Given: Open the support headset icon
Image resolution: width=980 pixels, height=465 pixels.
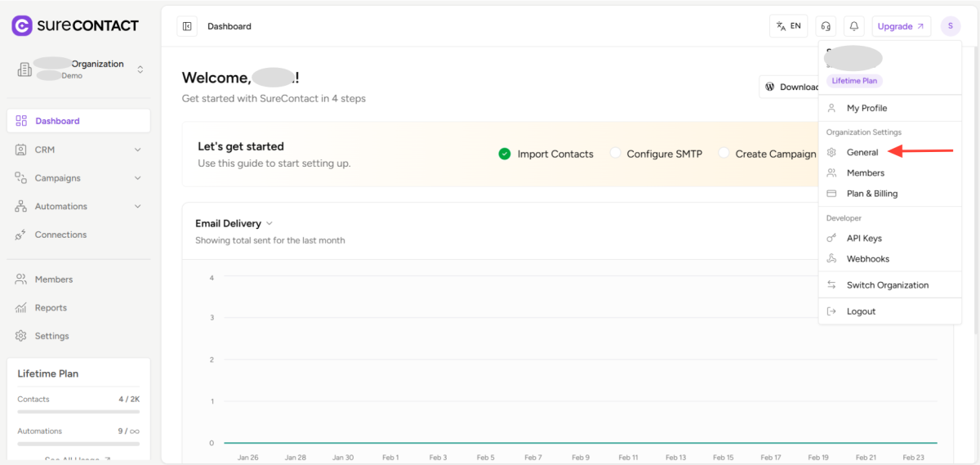Looking at the screenshot, I should [826, 26].
